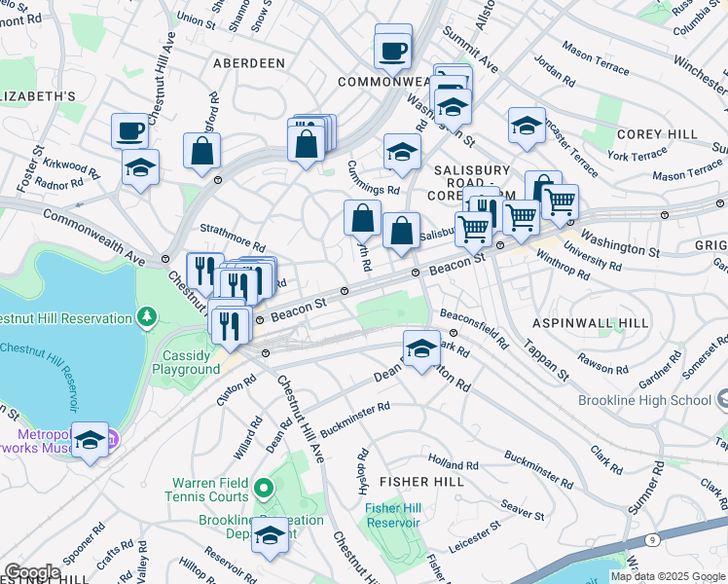The width and height of the screenshot is (728, 584).
Task: Click the Seaver St street label
Action: point(523,510)
